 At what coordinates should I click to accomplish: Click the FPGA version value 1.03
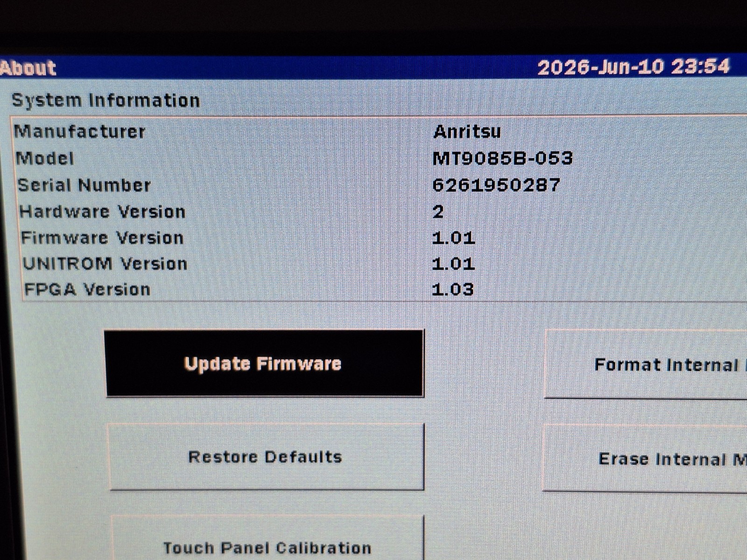453,289
